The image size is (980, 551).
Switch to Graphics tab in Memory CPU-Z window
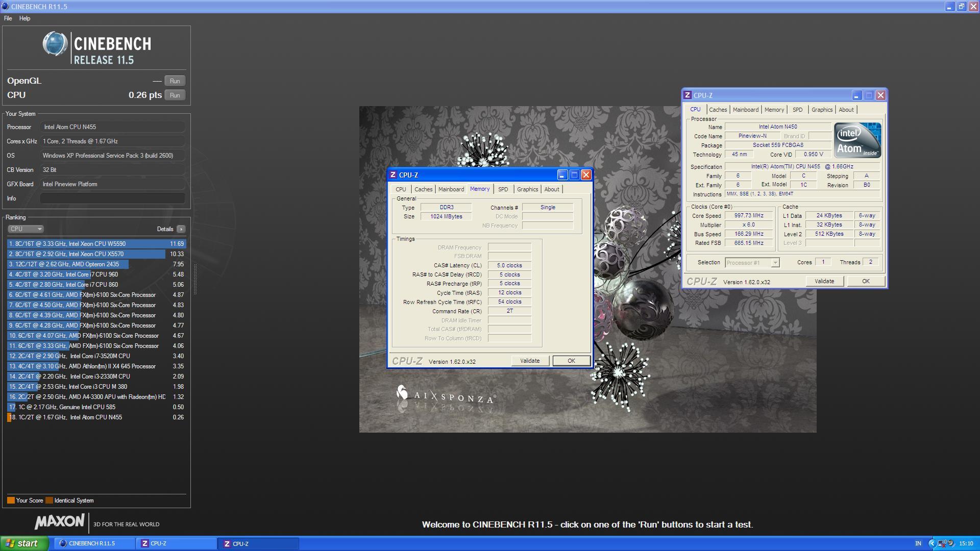527,189
